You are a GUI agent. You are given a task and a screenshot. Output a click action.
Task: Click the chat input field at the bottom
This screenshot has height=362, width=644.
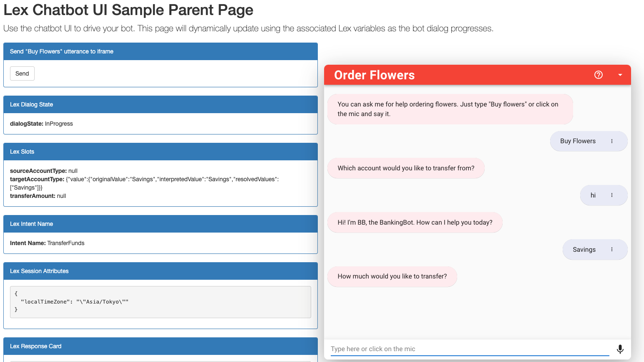(459, 349)
